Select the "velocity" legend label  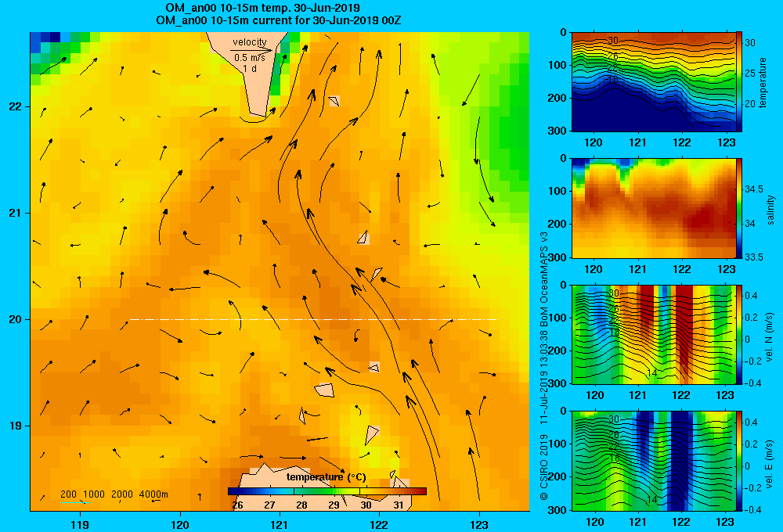click(250, 42)
